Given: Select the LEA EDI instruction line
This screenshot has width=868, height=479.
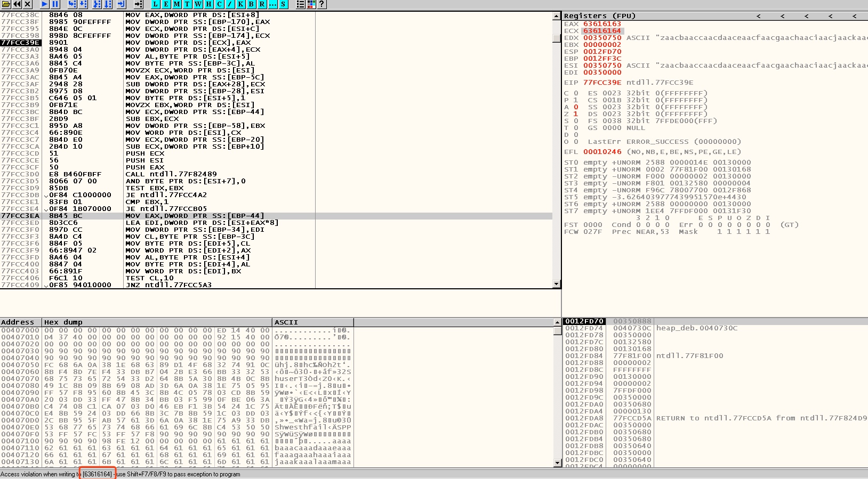Looking at the screenshot, I should tap(202, 223).
